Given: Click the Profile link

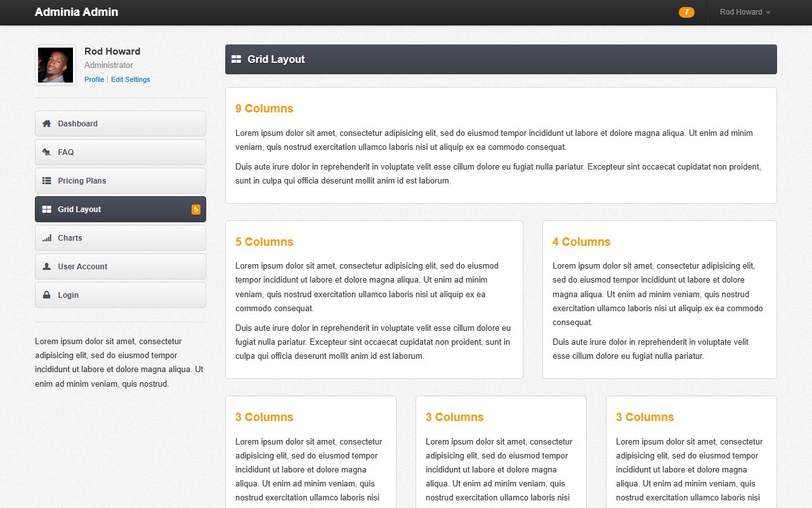Looking at the screenshot, I should tap(94, 79).
